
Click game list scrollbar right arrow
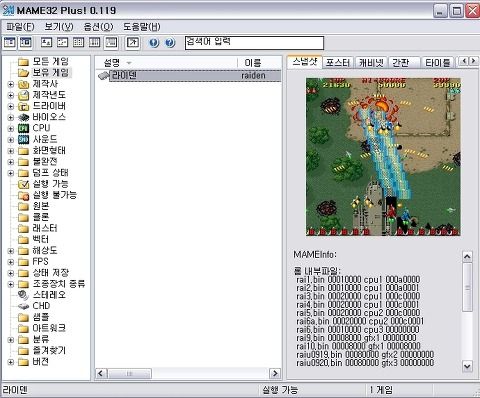pos(275,373)
